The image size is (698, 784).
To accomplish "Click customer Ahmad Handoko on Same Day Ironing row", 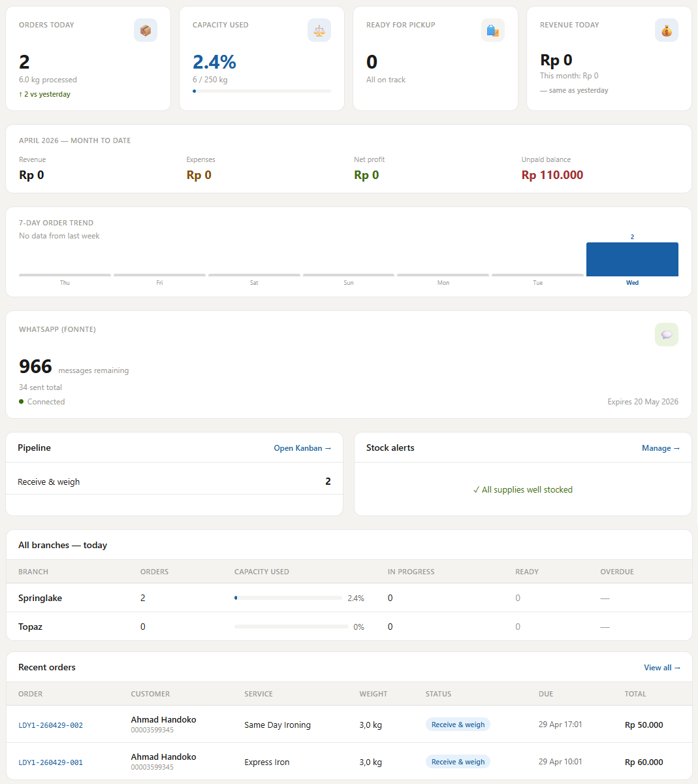I will pos(163,719).
